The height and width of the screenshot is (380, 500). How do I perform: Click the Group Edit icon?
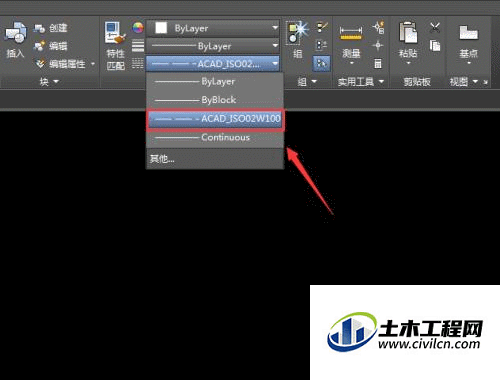pos(322,45)
